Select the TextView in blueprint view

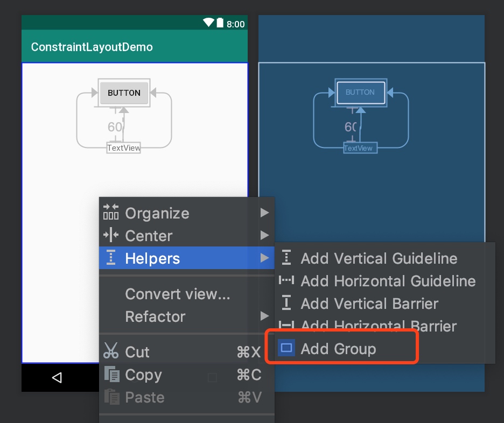point(360,148)
